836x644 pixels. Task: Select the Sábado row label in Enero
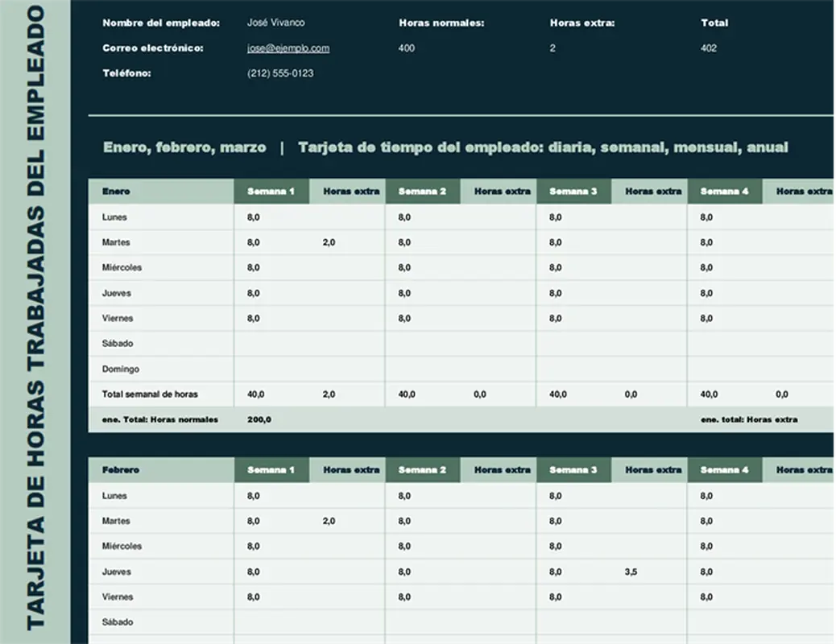point(118,343)
